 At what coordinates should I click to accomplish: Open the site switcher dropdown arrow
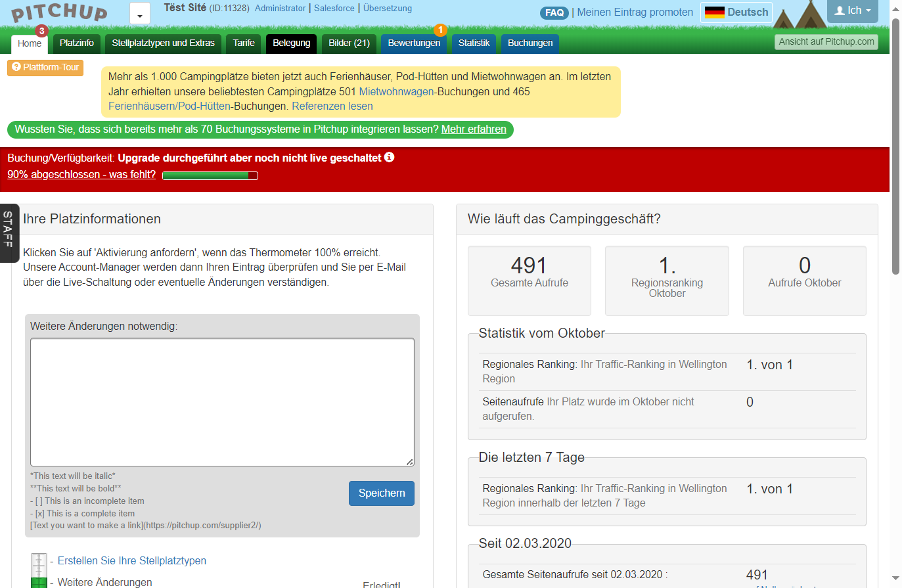(x=140, y=14)
